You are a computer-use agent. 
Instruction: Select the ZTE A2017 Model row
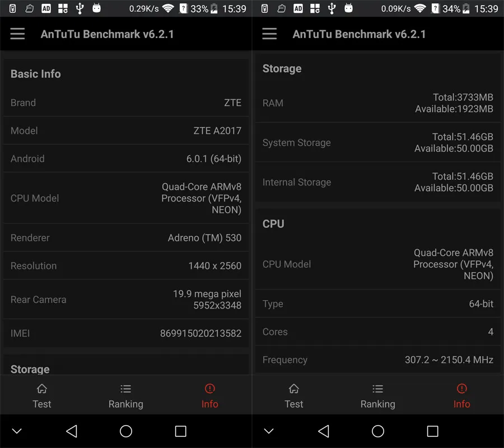[x=126, y=130]
